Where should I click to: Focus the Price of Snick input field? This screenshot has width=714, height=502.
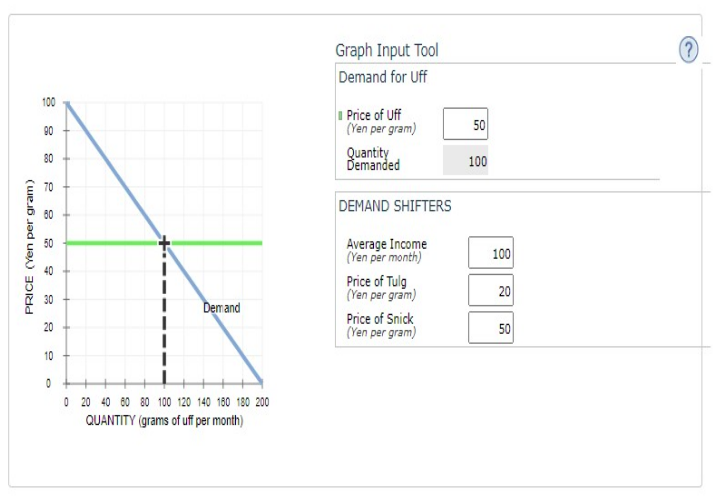point(490,327)
